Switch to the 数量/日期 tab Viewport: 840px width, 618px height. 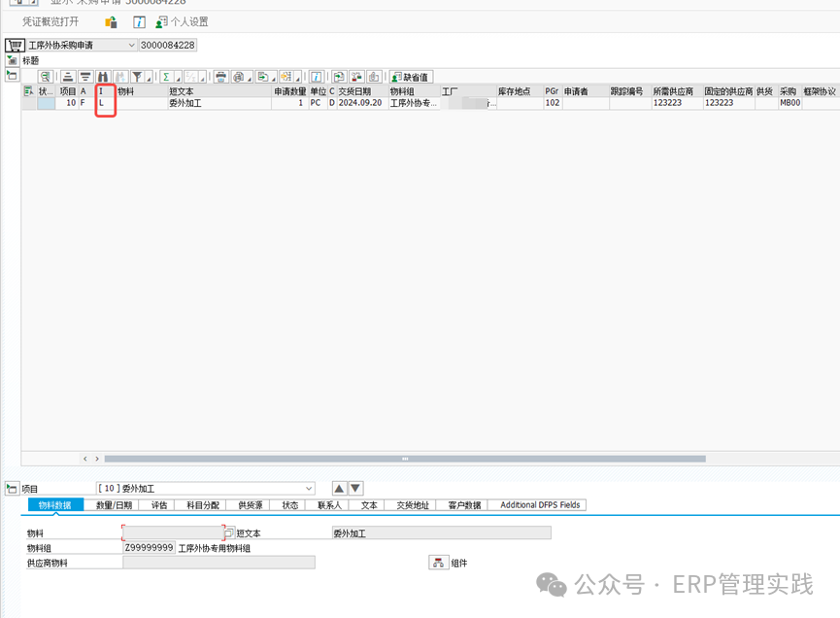pyautogui.click(x=114, y=505)
